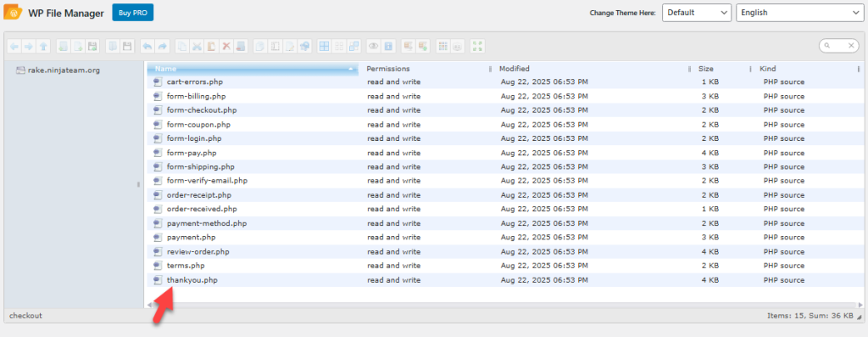Image resolution: width=868 pixels, height=337 pixels.
Task: Toggle fullscreen mode with green arrows icon
Action: coord(477,46)
